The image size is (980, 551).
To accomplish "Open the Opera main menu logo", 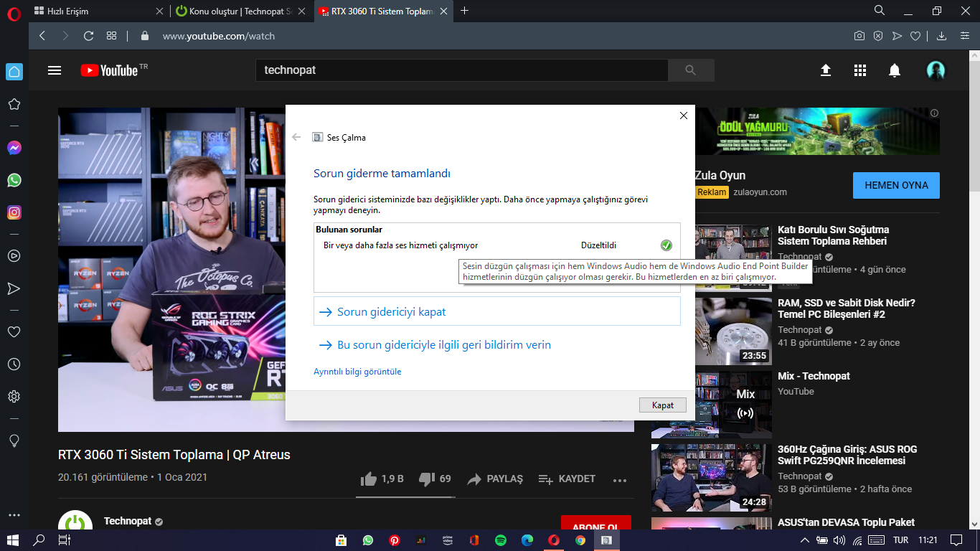I will tap(14, 12).
